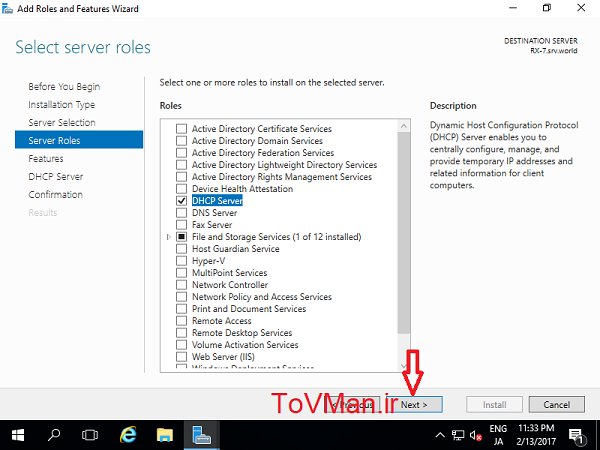
Task: Check Volume Activation Services role
Action: (x=181, y=344)
